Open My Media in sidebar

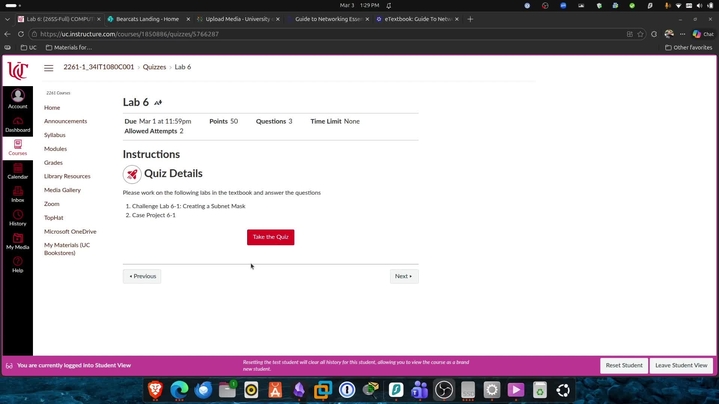tap(17, 241)
